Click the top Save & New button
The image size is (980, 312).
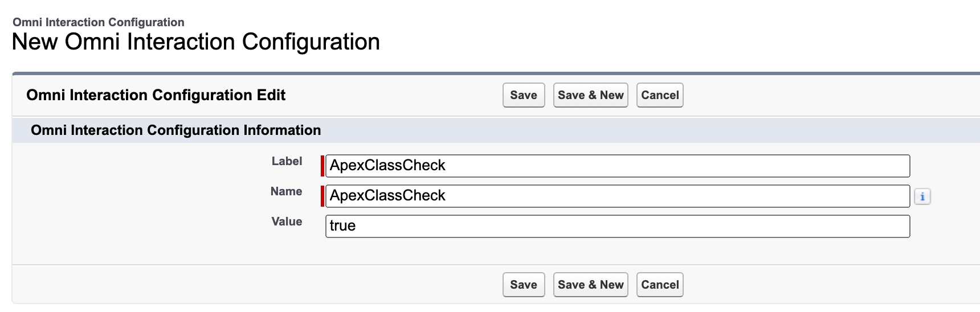click(590, 95)
